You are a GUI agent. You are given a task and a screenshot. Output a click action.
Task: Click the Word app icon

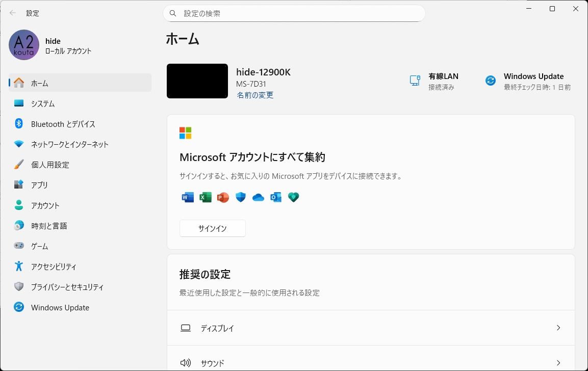188,197
